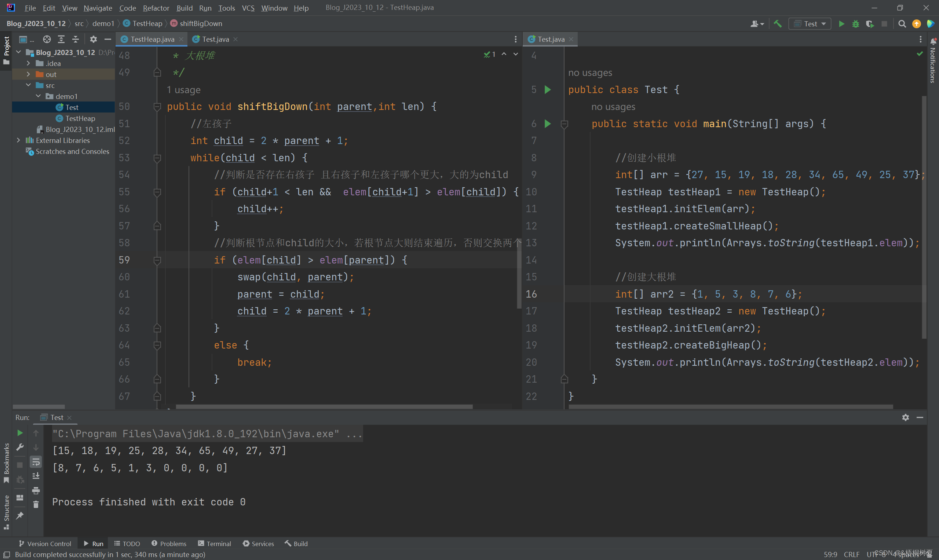The height and width of the screenshot is (560, 939).
Task: Open the Build tool window
Action: coord(296,544)
